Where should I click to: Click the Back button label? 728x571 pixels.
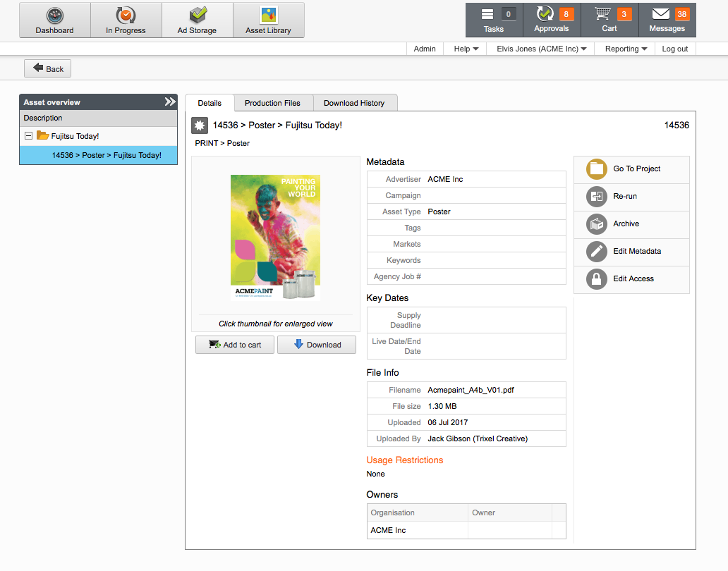tap(55, 69)
